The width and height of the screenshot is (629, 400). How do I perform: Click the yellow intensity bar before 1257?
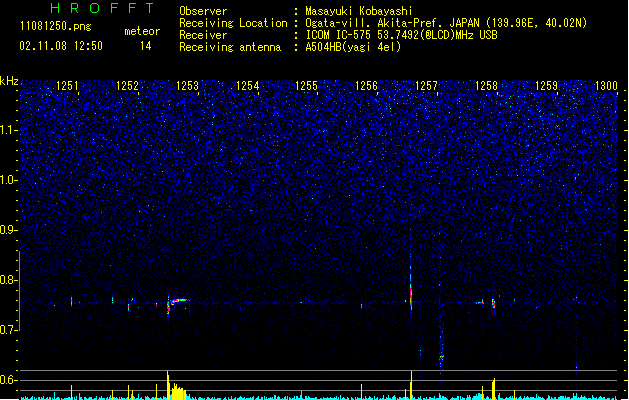(x=411, y=385)
